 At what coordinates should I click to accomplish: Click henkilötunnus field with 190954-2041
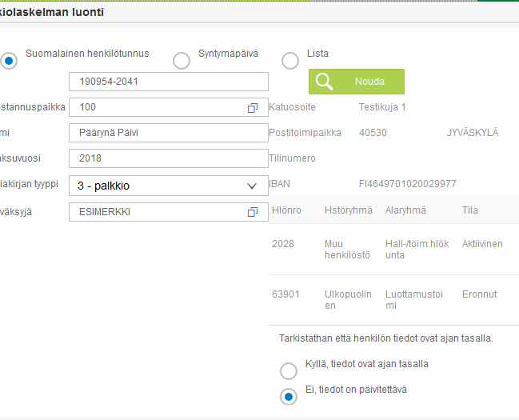pyautogui.click(x=169, y=82)
